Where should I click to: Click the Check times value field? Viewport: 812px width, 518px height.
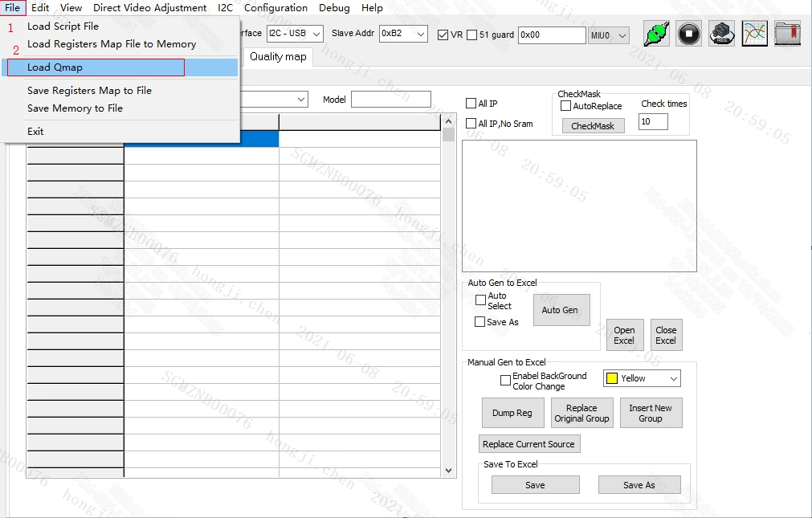[x=653, y=122]
